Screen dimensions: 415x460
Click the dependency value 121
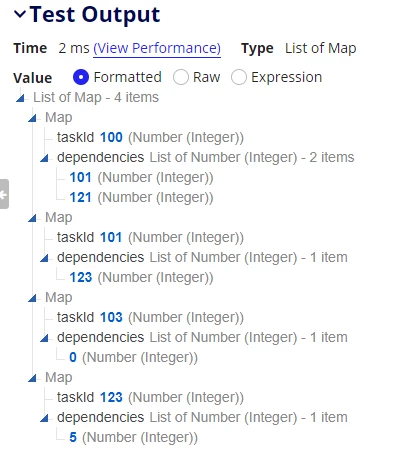click(x=80, y=197)
